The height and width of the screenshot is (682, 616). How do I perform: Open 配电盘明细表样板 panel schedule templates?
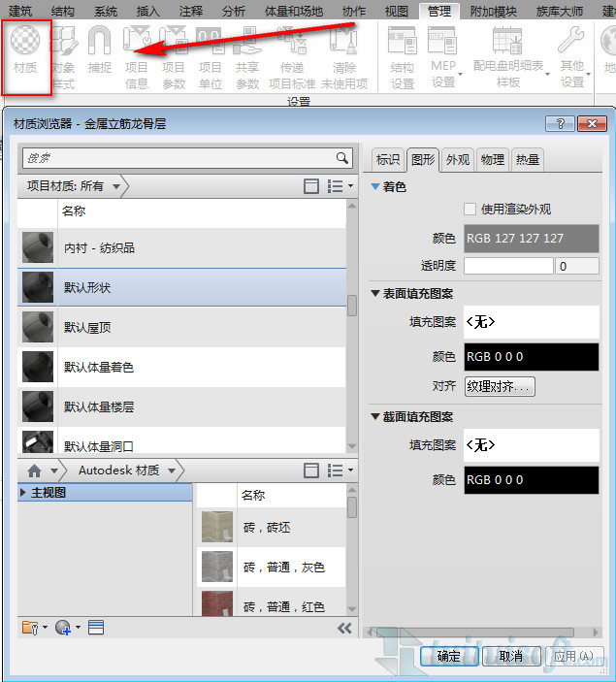click(508, 57)
